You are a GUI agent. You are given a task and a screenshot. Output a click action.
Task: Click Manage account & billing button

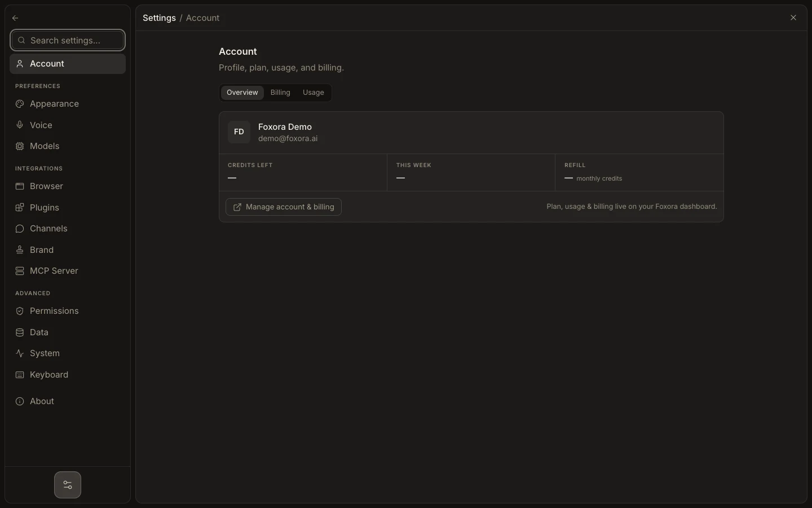[284, 207]
